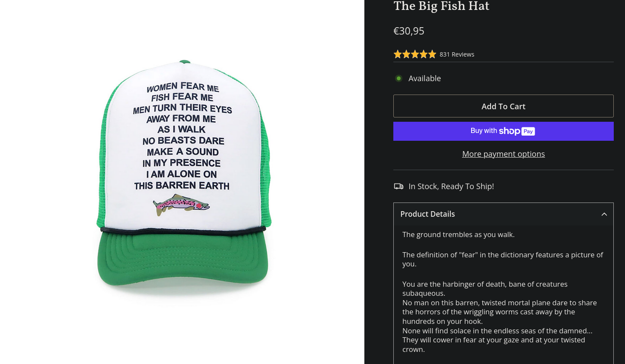Viewport: 625px width, 364px height.
Task: Add the Big Fish Hat to cart
Action: pyautogui.click(x=504, y=106)
